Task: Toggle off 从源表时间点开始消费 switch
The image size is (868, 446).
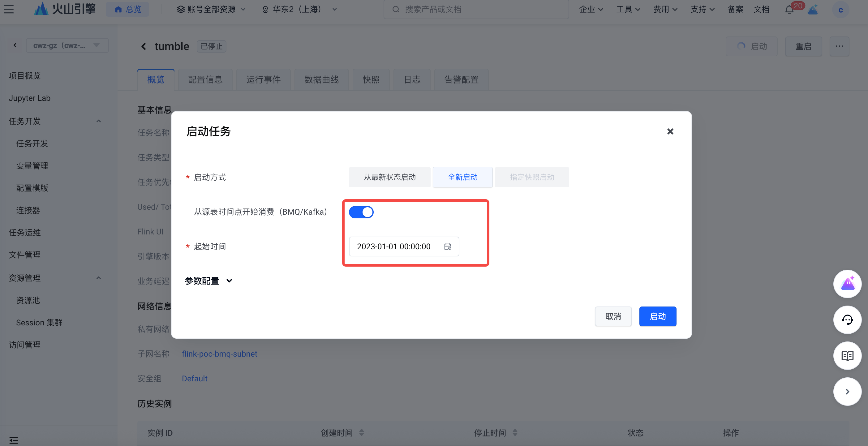Action: click(361, 212)
